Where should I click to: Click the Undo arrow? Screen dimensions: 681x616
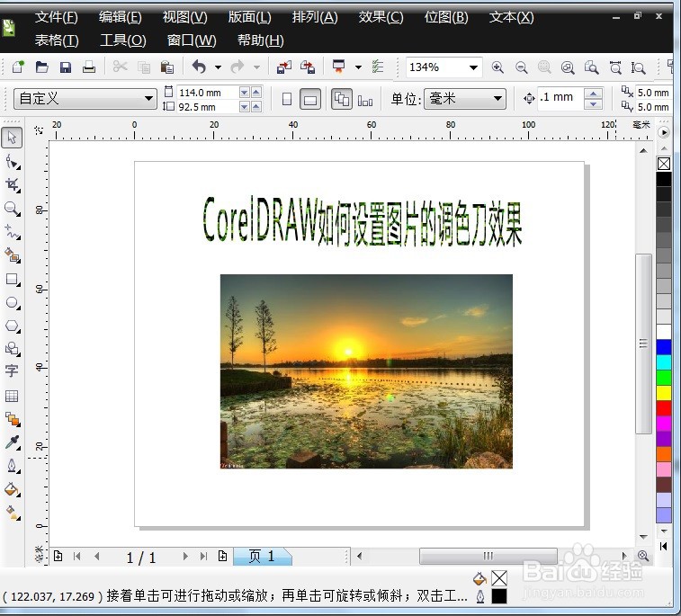click(x=200, y=67)
